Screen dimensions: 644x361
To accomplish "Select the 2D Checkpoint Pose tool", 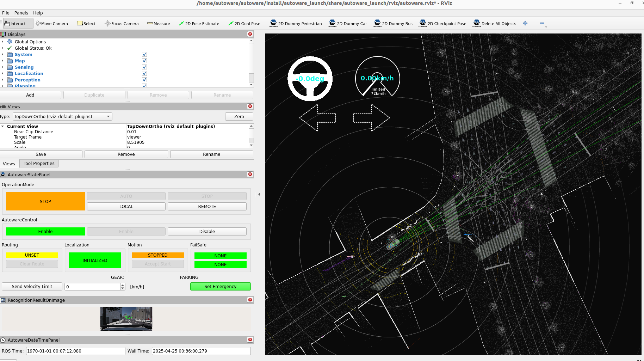I will tap(442, 24).
